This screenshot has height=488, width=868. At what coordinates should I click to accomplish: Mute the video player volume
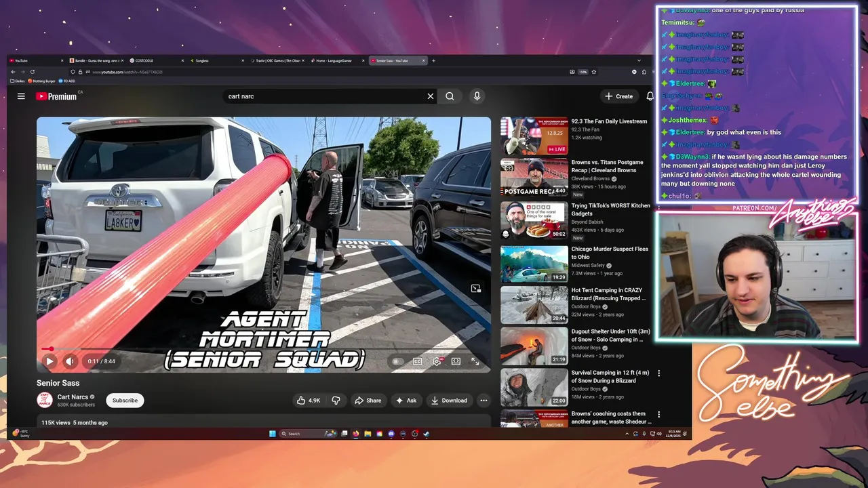(70, 361)
